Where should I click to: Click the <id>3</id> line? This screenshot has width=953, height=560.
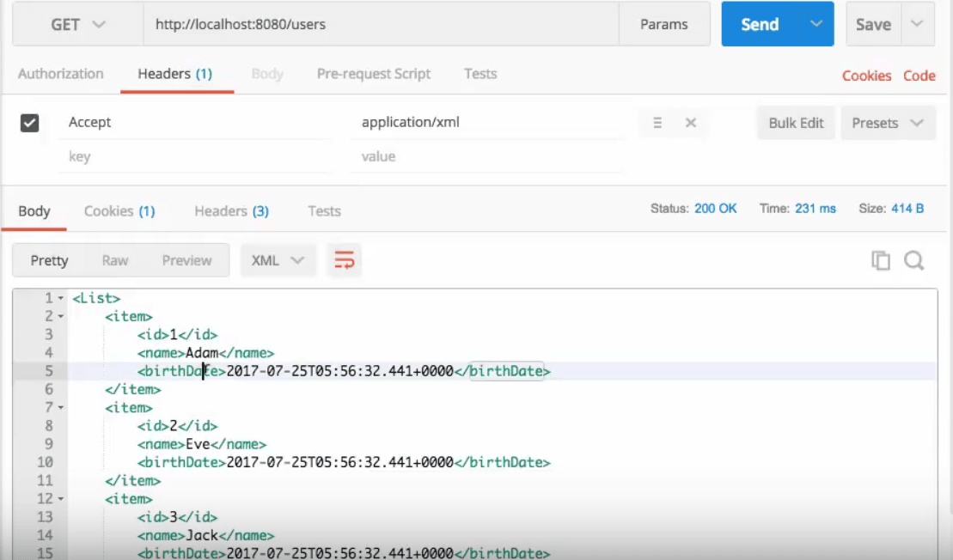[177, 517]
